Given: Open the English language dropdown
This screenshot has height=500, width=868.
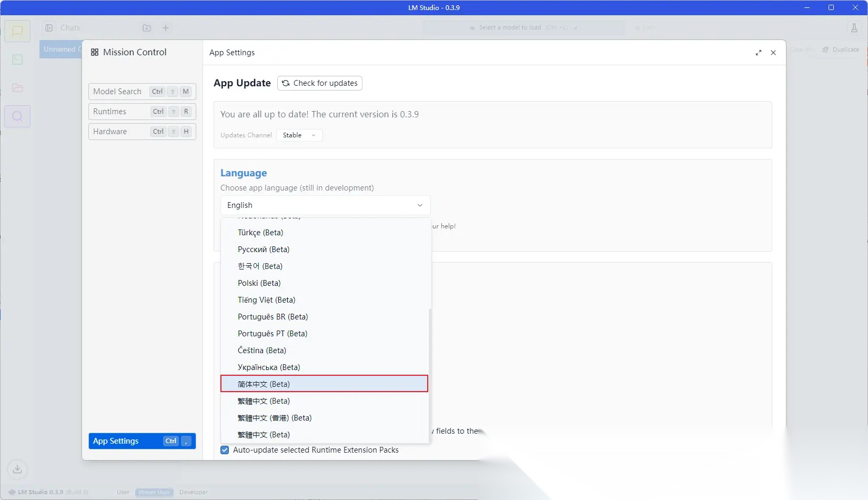Looking at the screenshot, I should 325,205.
